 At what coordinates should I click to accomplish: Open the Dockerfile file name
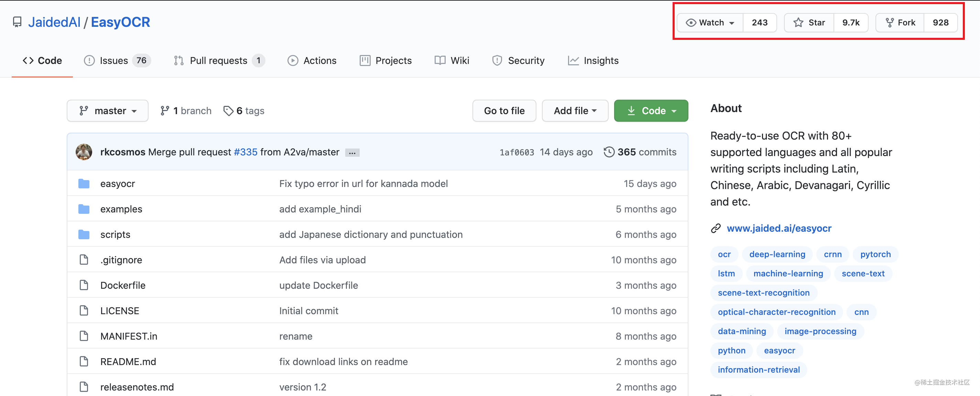click(123, 285)
